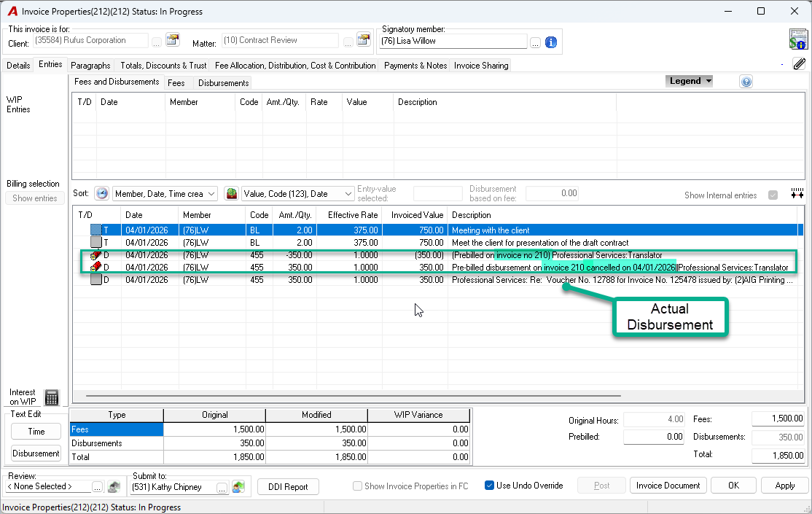Click the Time text edit button
The height and width of the screenshot is (514, 812).
(36, 432)
